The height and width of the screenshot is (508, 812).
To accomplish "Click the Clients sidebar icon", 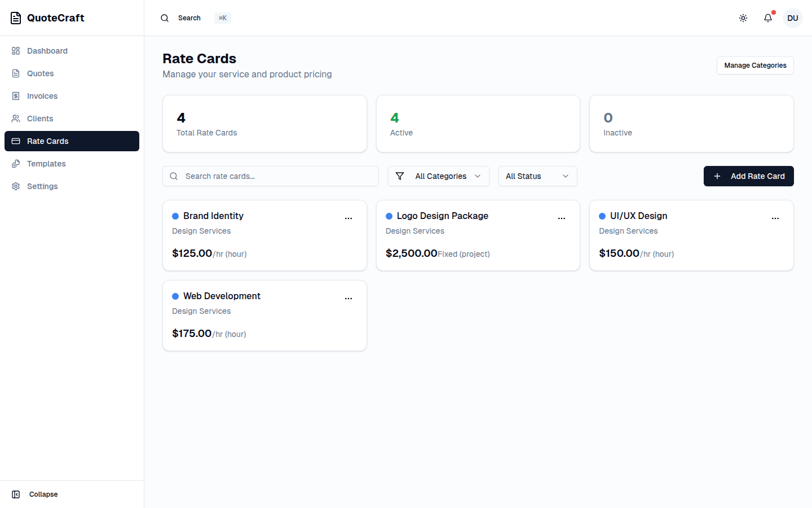I will tap(16, 119).
